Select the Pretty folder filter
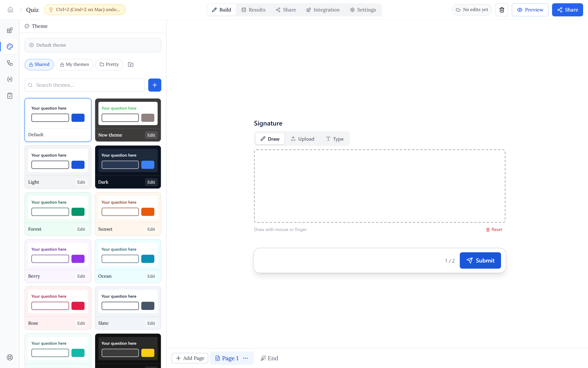 [109, 64]
